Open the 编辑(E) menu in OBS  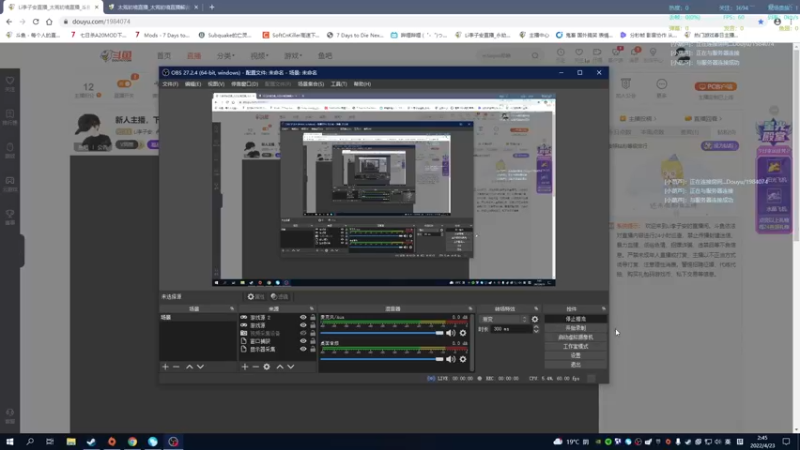192,84
